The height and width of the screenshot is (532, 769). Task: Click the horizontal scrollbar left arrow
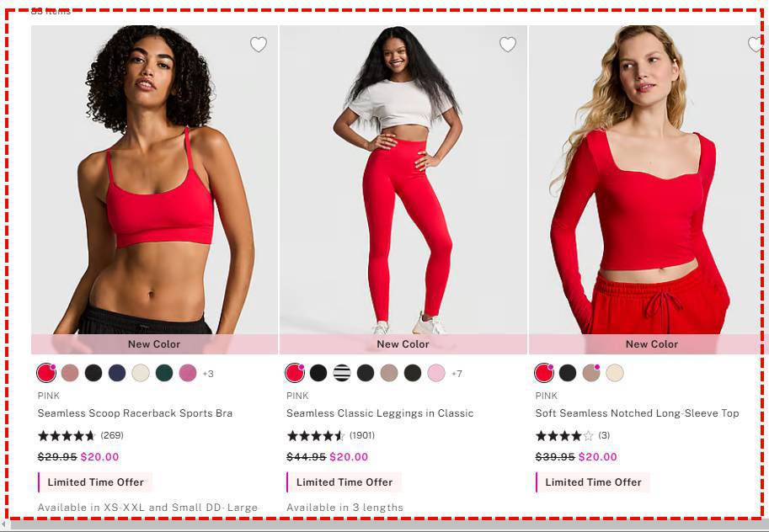[x=4, y=525]
